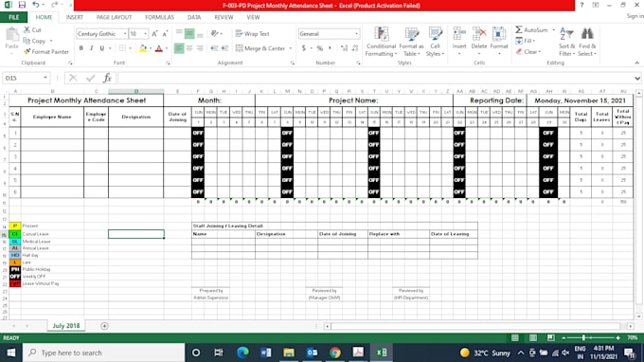The width and height of the screenshot is (644, 362).
Task: Open AutoSum dropdown arrow
Action: (553, 30)
